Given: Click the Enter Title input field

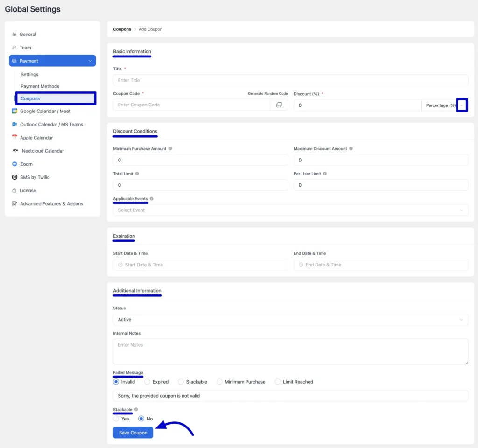Looking at the screenshot, I should coord(290,80).
